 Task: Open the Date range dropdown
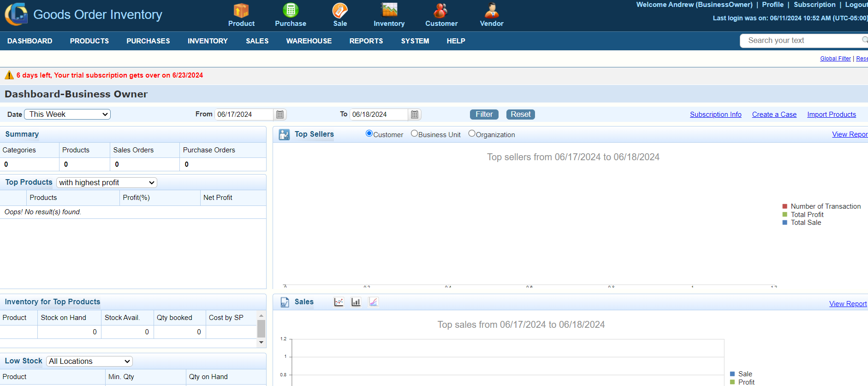coord(67,114)
